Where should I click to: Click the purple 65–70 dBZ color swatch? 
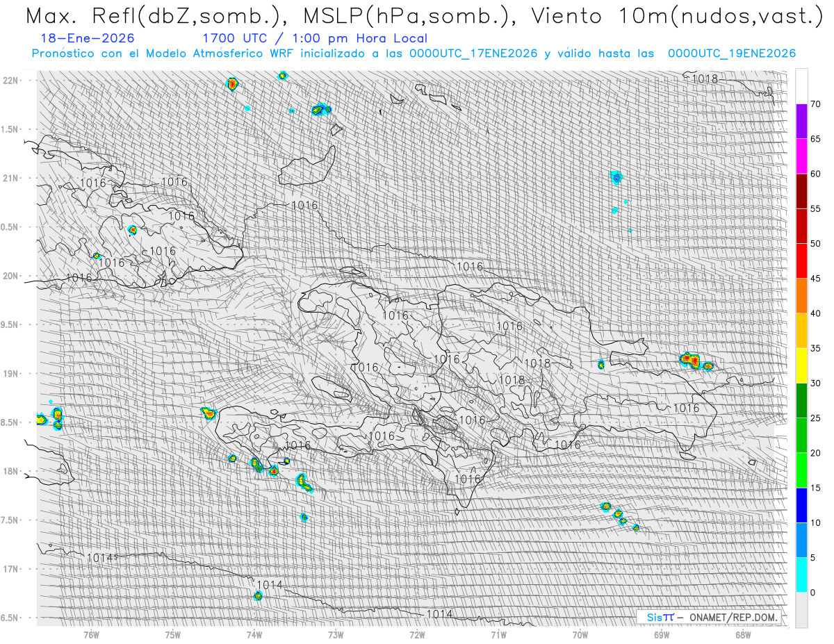click(x=801, y=122)
